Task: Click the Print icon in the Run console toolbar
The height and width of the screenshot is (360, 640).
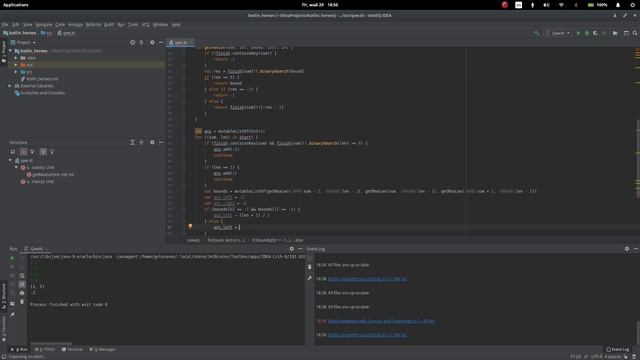Action: click(x=22, y=293)
